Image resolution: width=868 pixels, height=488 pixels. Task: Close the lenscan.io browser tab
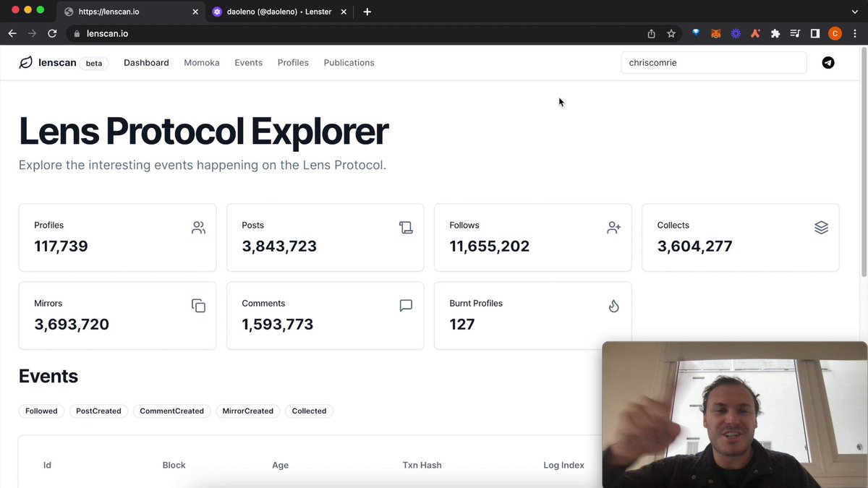(195, 12)
